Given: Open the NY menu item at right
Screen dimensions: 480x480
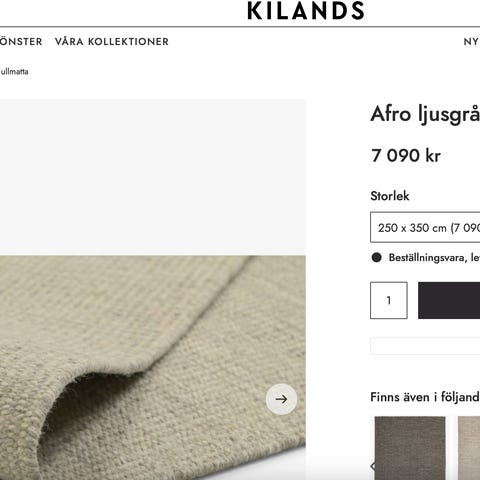Looking at the screenshot, I should pos(471,42).
